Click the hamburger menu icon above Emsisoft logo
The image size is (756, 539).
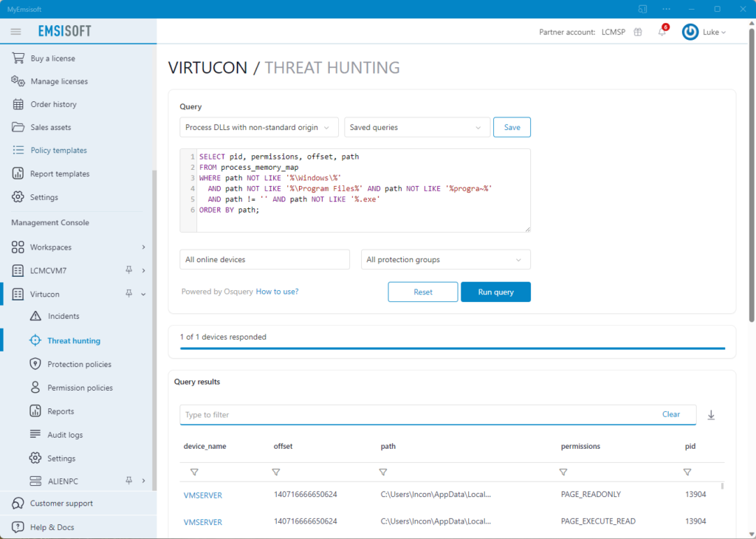point(16,31)
